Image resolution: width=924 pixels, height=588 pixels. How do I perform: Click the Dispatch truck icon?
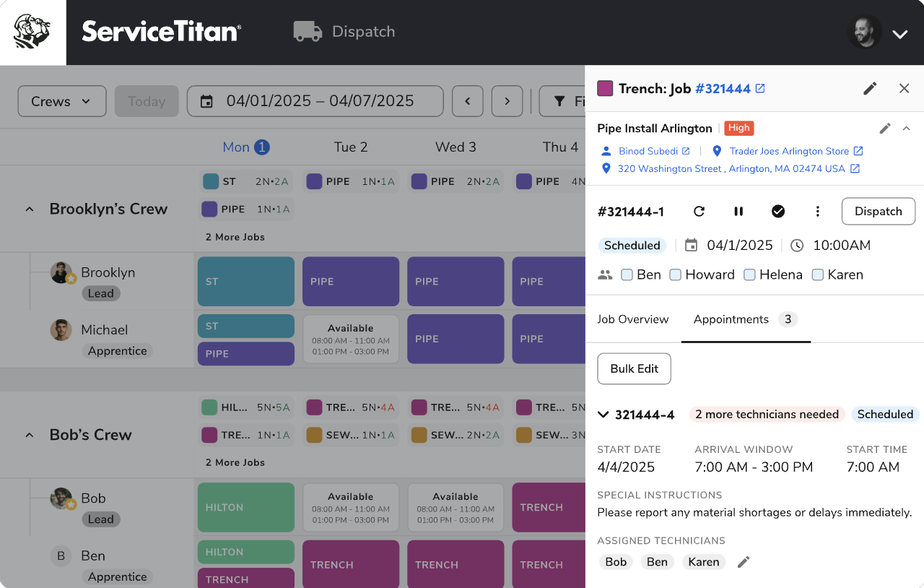click(308, 31)
